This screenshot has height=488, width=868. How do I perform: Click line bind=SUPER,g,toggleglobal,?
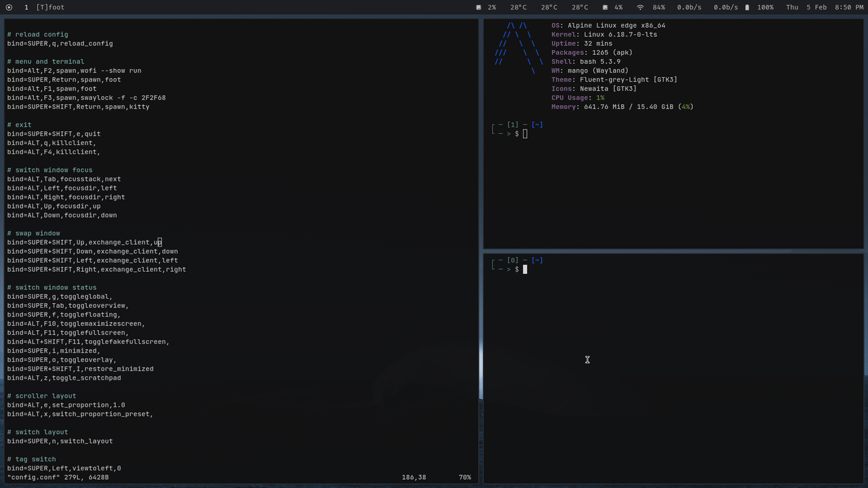pos(60,296)
